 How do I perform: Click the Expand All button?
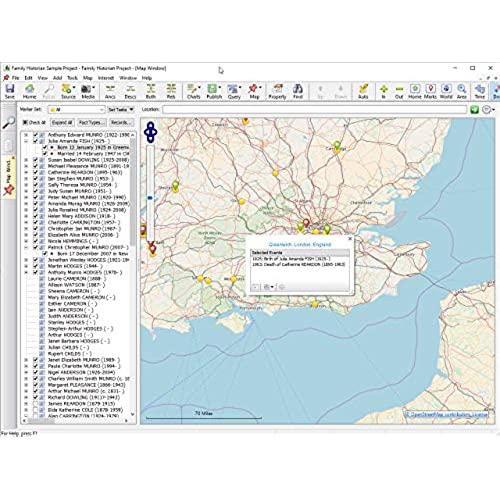tap(62, 122)
